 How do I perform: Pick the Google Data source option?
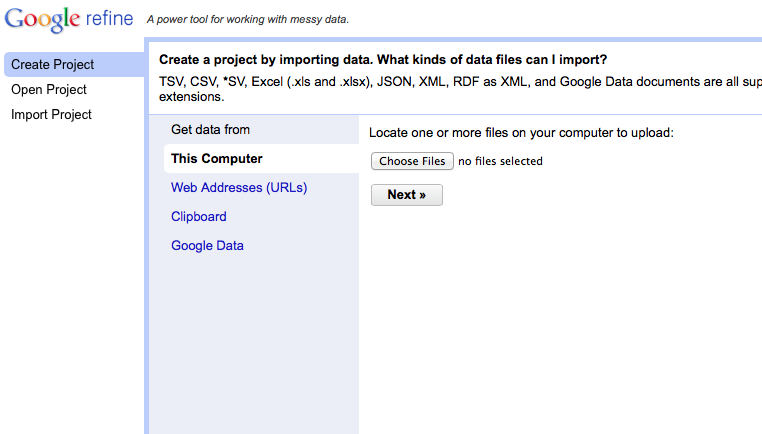(208, 245)
